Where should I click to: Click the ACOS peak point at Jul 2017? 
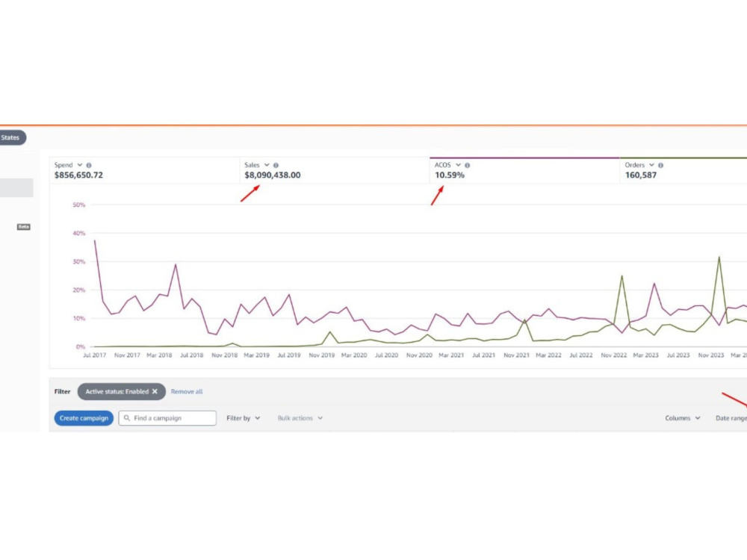95,240
